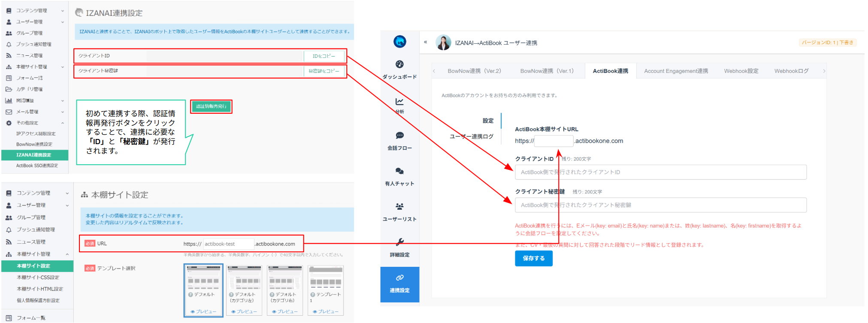Image resolution: width=868 pixels, height=323 pixels.
Task: Click the 秘密鍵をコピー button
Action: pyautogui.click(x=324, y=71)
